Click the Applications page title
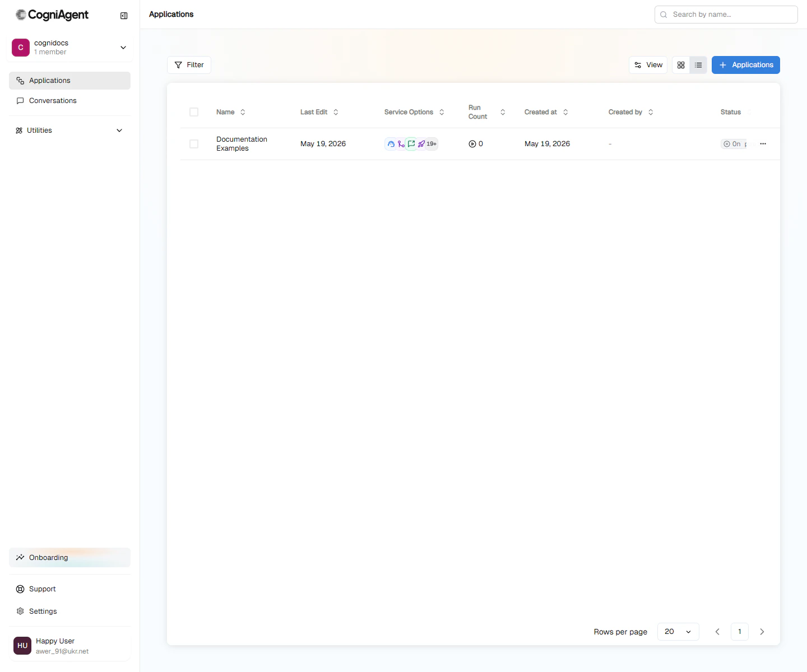 (171, 15)
